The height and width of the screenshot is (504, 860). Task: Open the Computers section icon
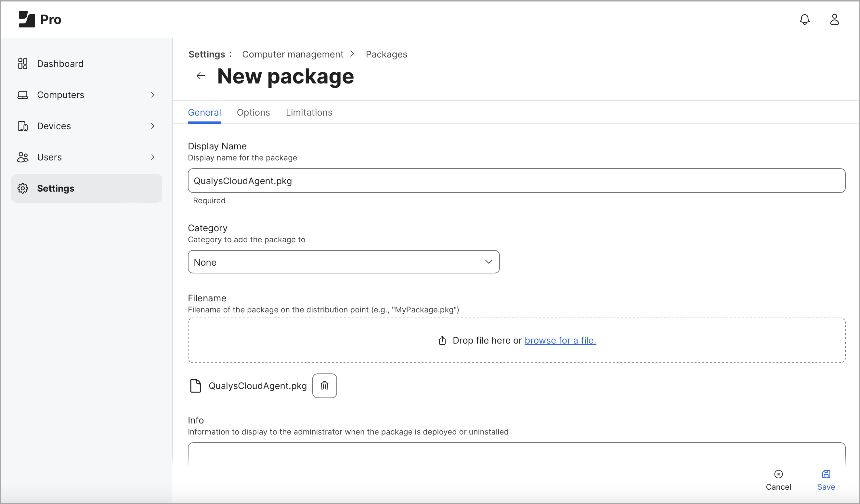click(22, 94)
